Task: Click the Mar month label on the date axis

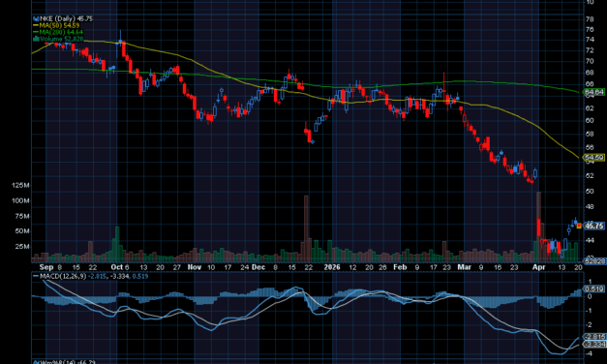Action: [x=464, y=267]
